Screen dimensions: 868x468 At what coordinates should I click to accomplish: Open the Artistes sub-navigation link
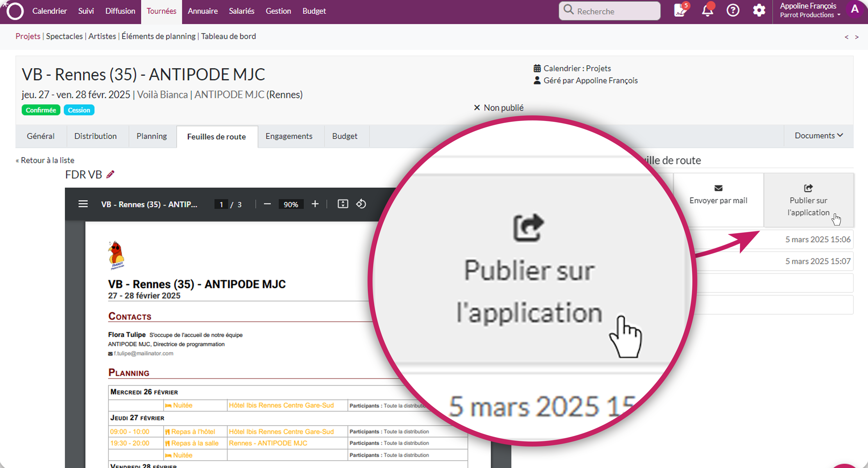pyautogui.click(x=102, y=36)
